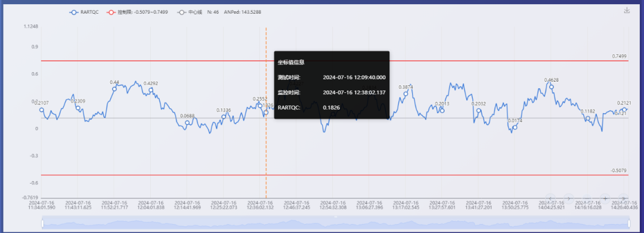Click right handle of zoom slider
The image size is (644, 233).
(629, 223)
